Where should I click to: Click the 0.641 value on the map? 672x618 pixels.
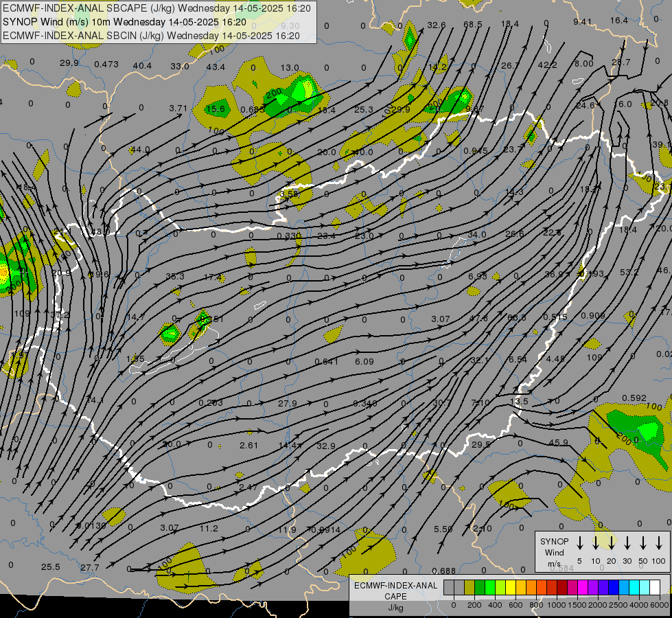(x=327, y=362)
